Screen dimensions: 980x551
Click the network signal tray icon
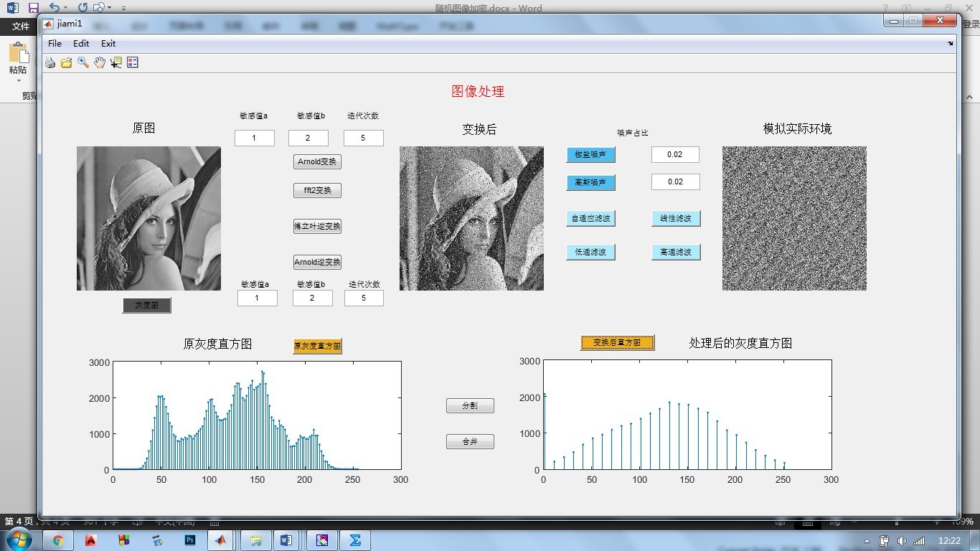(x=918, y=541)
